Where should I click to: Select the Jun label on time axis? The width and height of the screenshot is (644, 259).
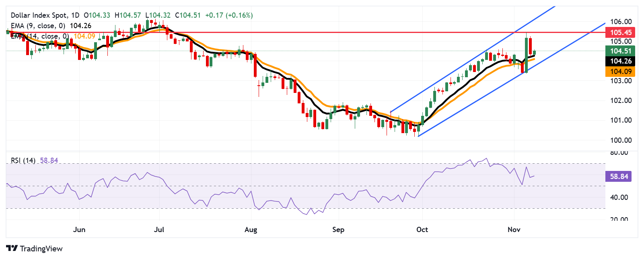79,230
